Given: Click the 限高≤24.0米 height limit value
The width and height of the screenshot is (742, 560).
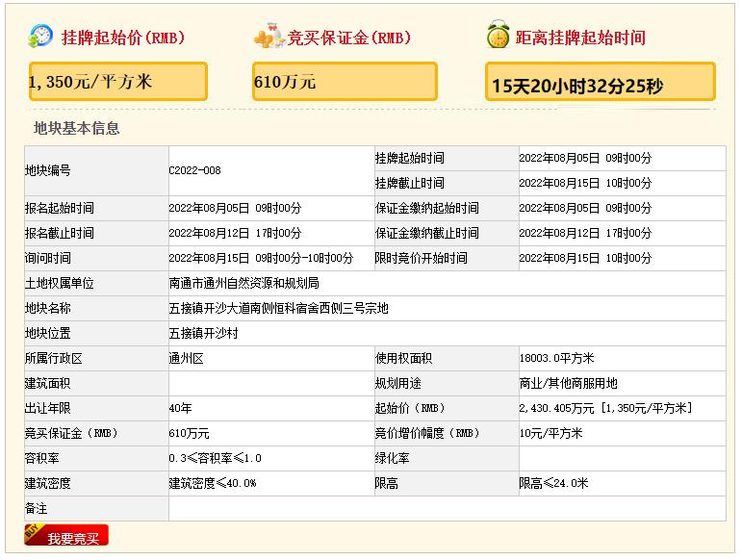Looking at the screenshot, I should point(553,483).
